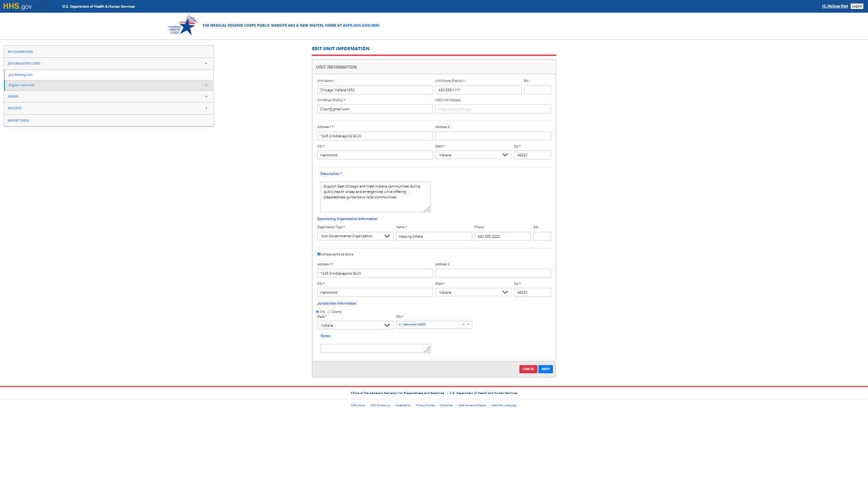Remove the Hammond 46320 city tag
Image resolution: width=868 pixels, height=488 pixels.
tap(400, 324)
